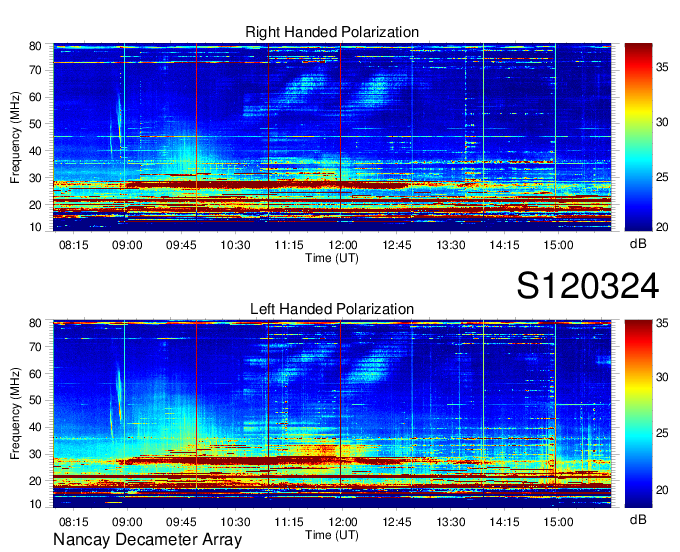
Task: Click 13:30 tick of Right Handed plot
Action: point(451,245)
